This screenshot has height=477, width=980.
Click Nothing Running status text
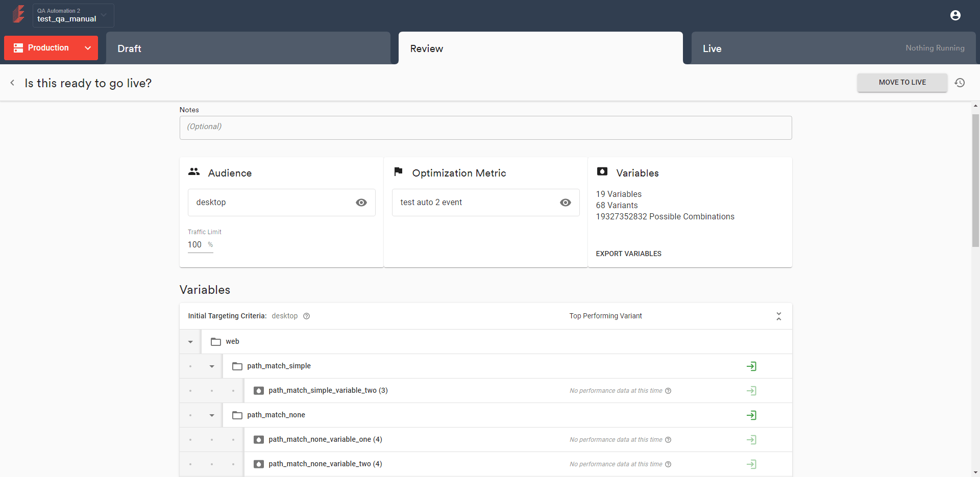point(935,48)
